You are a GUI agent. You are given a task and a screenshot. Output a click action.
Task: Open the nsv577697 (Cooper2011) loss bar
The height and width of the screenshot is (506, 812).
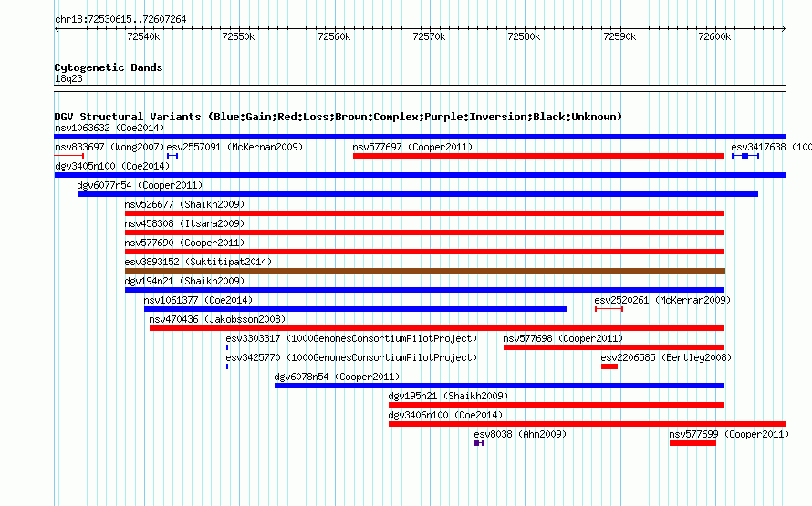click(x=538, y=156)
